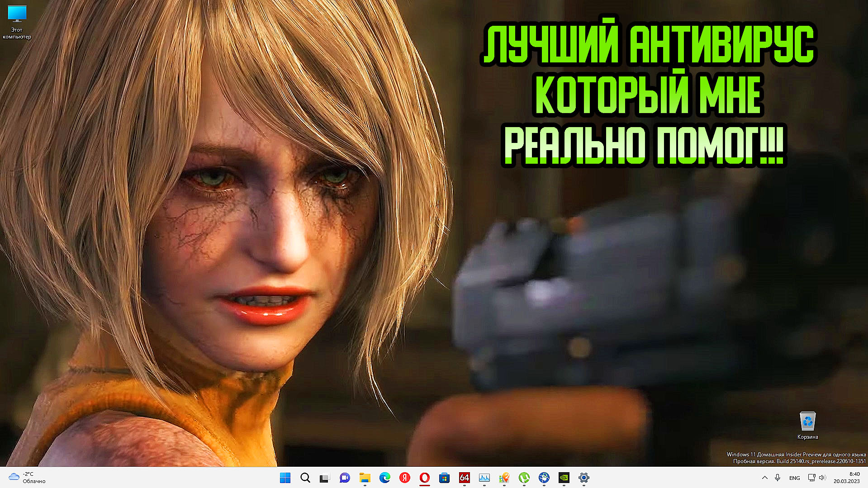Image resolution: width=868 pixels, height=488 pixels.
Task: Open the weather widget showing -2°C
Action: point(28,478)
